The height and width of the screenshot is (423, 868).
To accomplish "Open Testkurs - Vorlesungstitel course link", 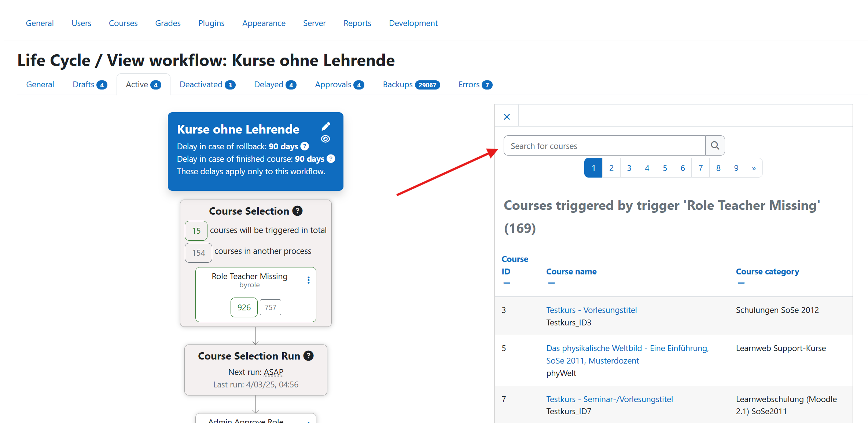I will [591, 310].
